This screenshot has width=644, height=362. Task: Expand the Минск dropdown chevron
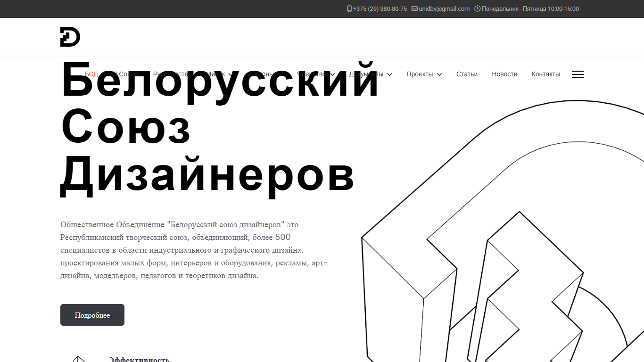click(x=231, y=74)
